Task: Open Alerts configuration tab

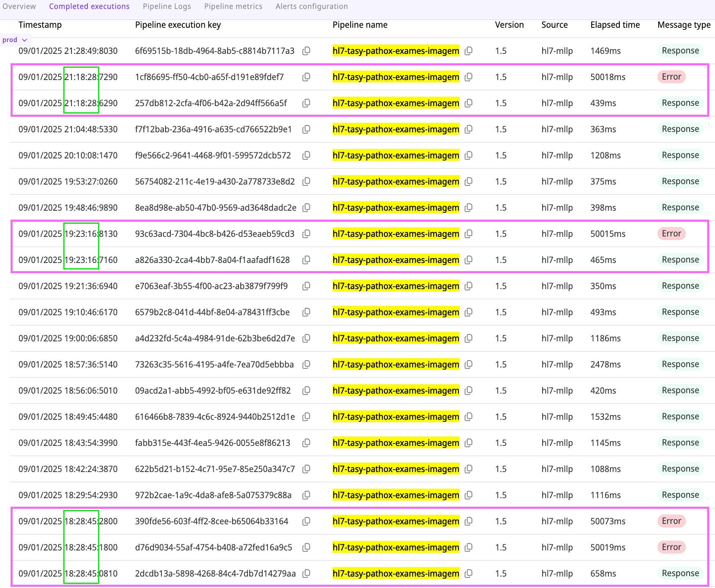Action: coord(311,7)
